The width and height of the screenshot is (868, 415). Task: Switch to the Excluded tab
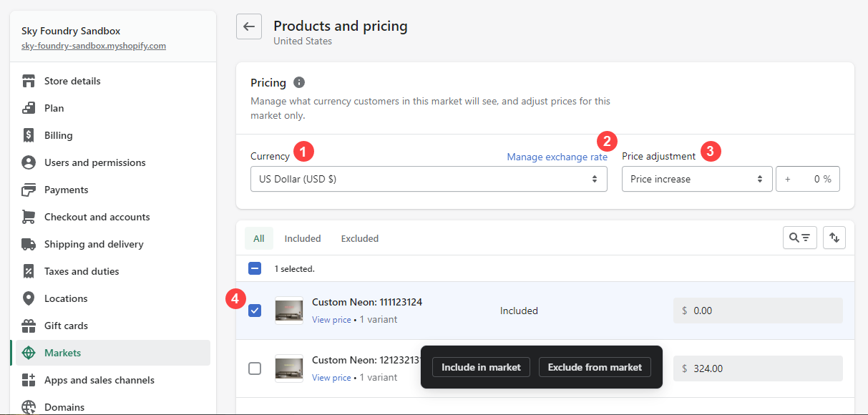tap(359, 238)
